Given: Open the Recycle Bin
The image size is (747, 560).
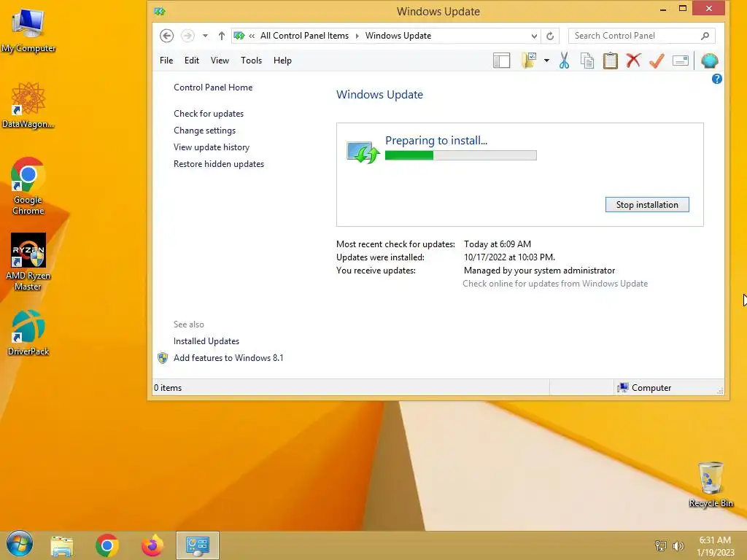Looking at the screenshot, I should (711, 484).
